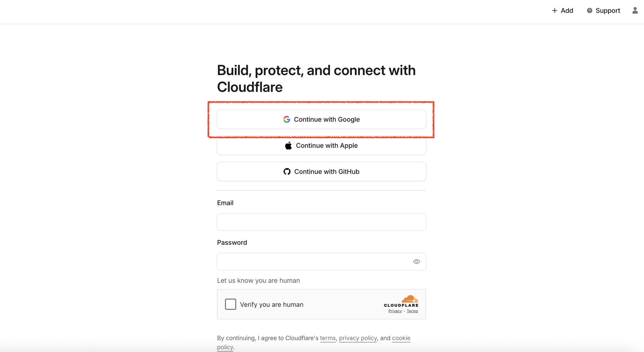Click the user profile icon
This screenshot has height=352, width=644.
pyautogui.click(x=635, y=11)
